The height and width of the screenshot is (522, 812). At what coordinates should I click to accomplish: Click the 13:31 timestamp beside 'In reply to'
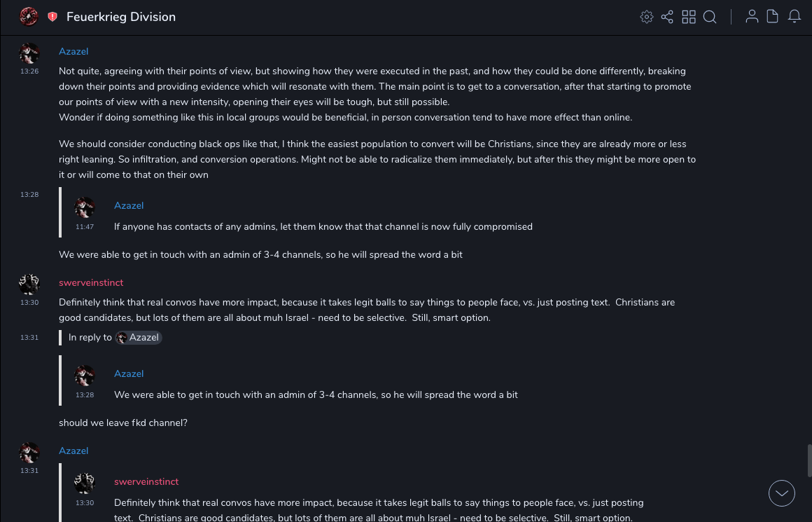[x=29, y=338]
